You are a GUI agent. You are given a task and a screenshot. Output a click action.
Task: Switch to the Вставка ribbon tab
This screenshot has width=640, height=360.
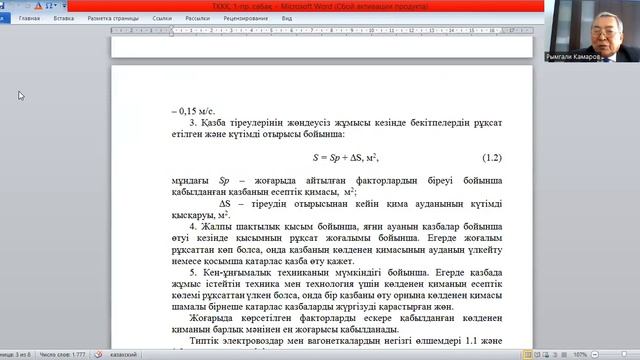[x=64, y=18]
